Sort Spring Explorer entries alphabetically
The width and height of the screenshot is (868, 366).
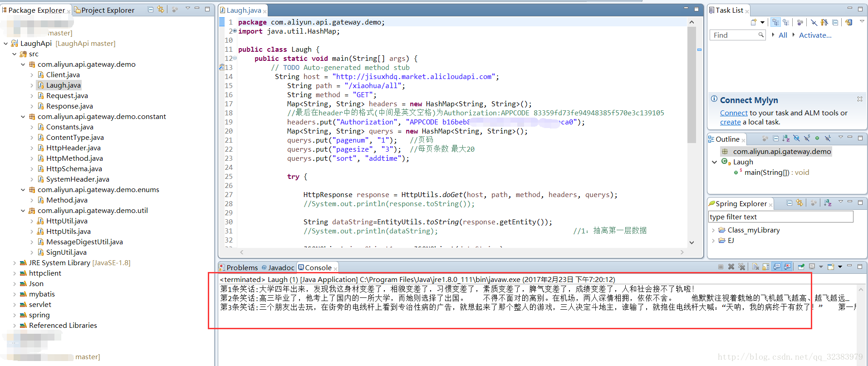[x=828, y=203]
